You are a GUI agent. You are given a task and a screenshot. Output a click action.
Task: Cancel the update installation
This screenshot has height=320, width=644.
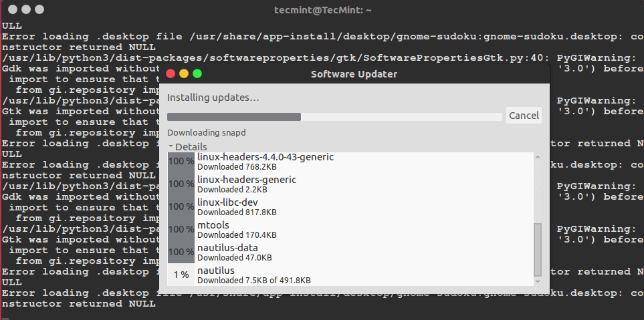coord(524,116)
